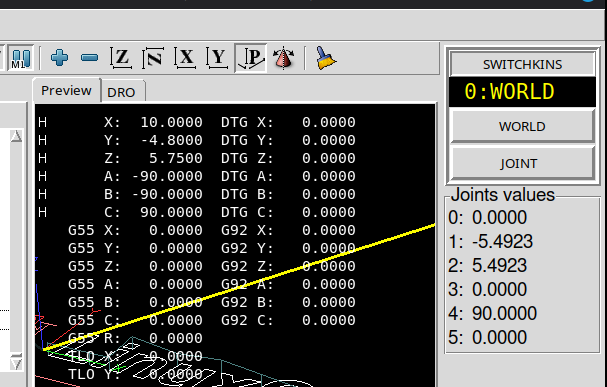Zoom out with the blue minus icon
This screenshot has width=607, height=387.
coord(89,58)
